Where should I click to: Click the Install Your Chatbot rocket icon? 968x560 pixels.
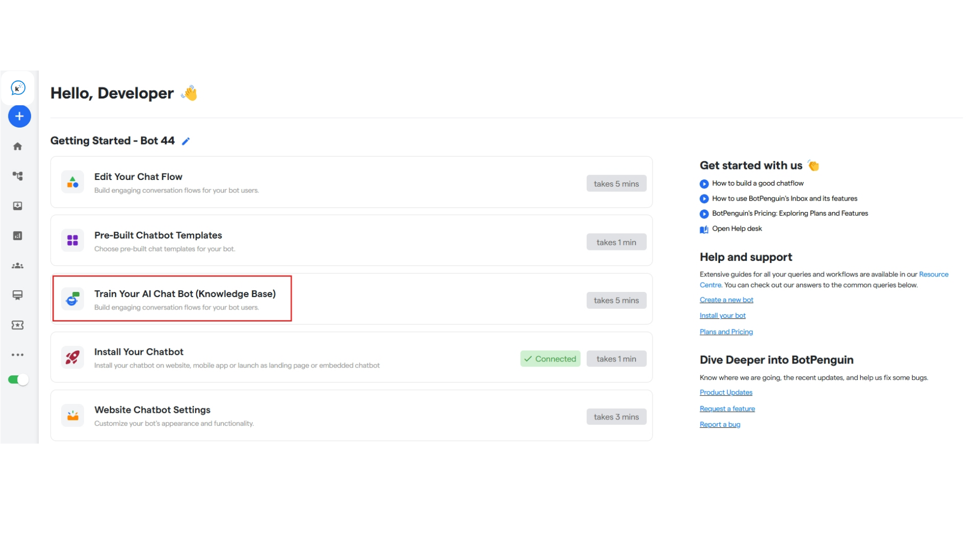pyautogui.click(x=73, y=357)
